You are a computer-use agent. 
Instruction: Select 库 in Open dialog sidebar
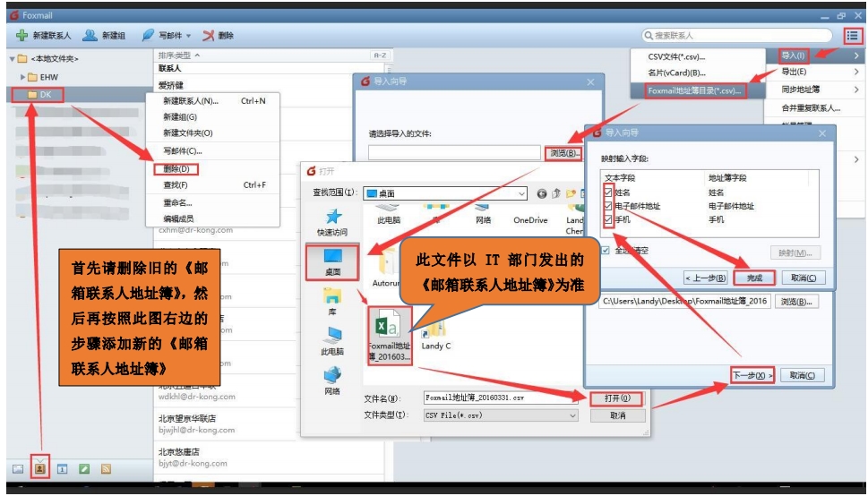[x=332, y=302]
